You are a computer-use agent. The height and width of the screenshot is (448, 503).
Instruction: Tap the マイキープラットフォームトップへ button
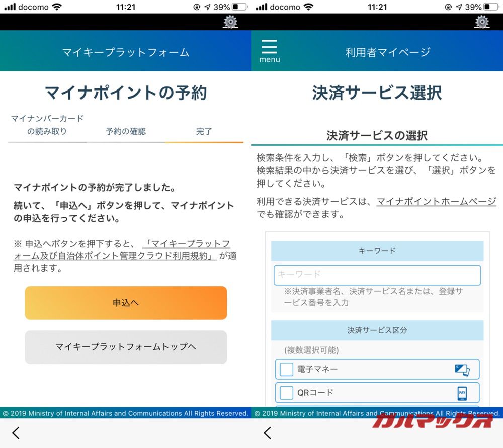(126, 347)
